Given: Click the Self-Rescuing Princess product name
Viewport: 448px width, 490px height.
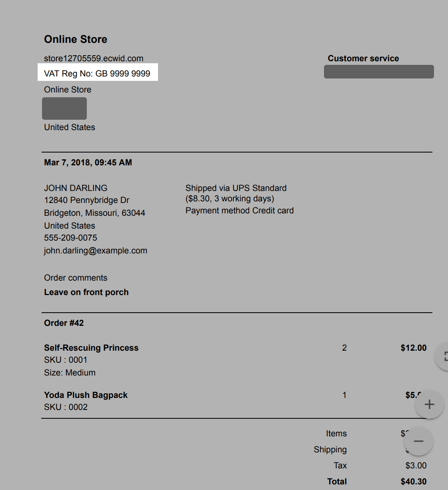Looking at the screenshot, I should [91, 348].
